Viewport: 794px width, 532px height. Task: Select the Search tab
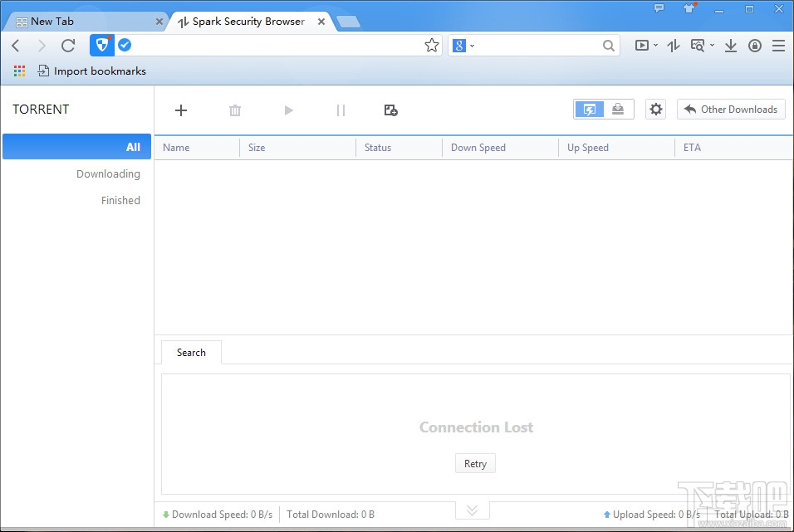[190, 352]
